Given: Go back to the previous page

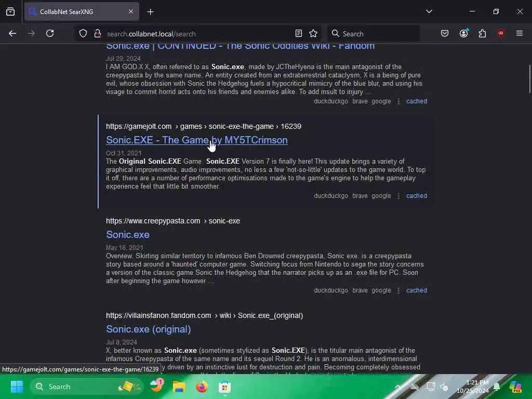Looking at the screenshot, I should coord(12,34).
